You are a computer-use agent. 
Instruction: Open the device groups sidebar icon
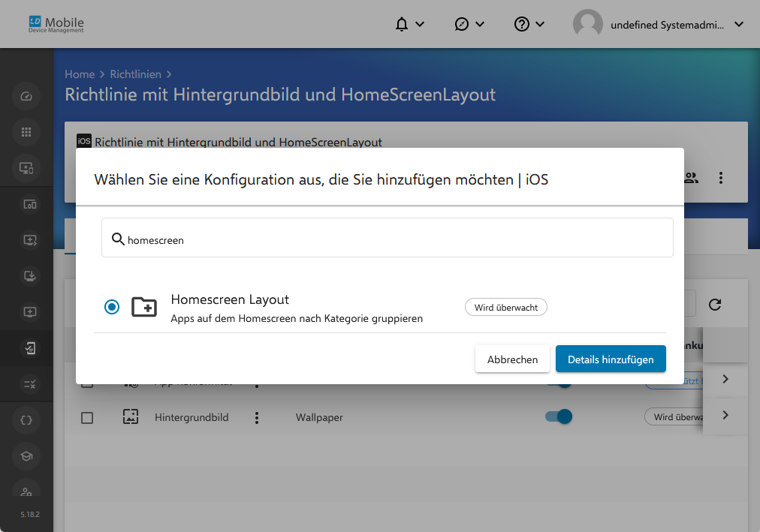[30, 204]
